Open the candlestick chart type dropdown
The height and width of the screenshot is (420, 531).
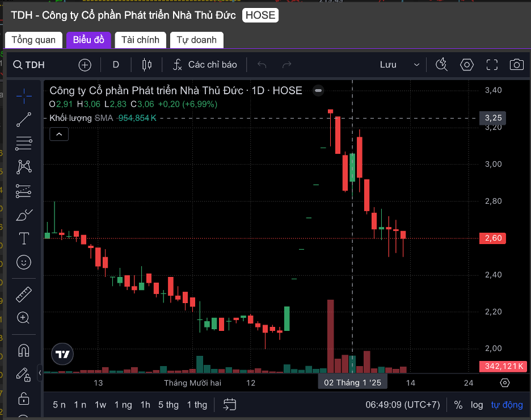click(147, 65)
